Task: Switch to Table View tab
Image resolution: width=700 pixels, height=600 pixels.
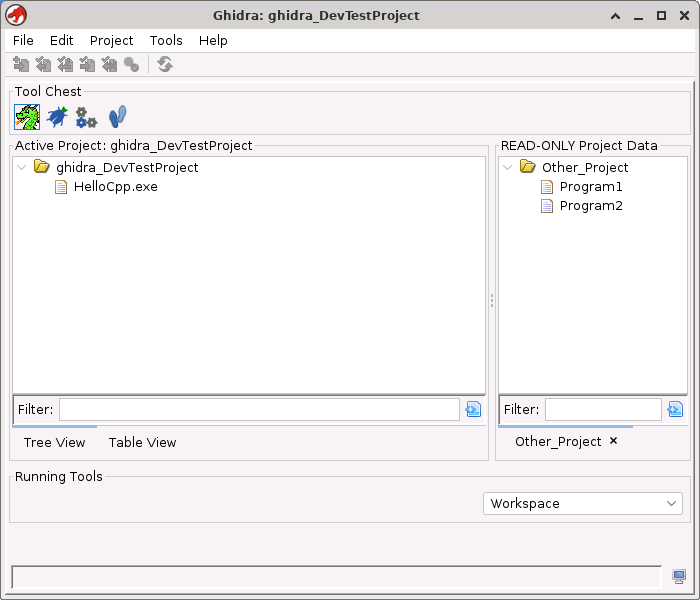Action: [x=142, y=442]
